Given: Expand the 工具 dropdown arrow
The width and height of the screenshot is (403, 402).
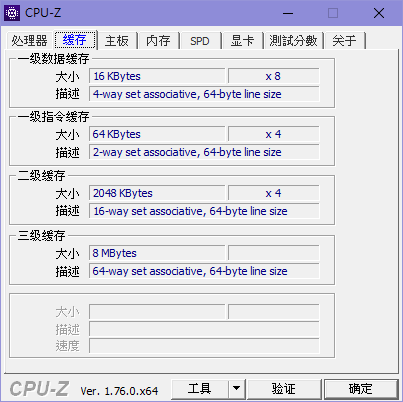Looking at the screenshot, I should [237, 389].
